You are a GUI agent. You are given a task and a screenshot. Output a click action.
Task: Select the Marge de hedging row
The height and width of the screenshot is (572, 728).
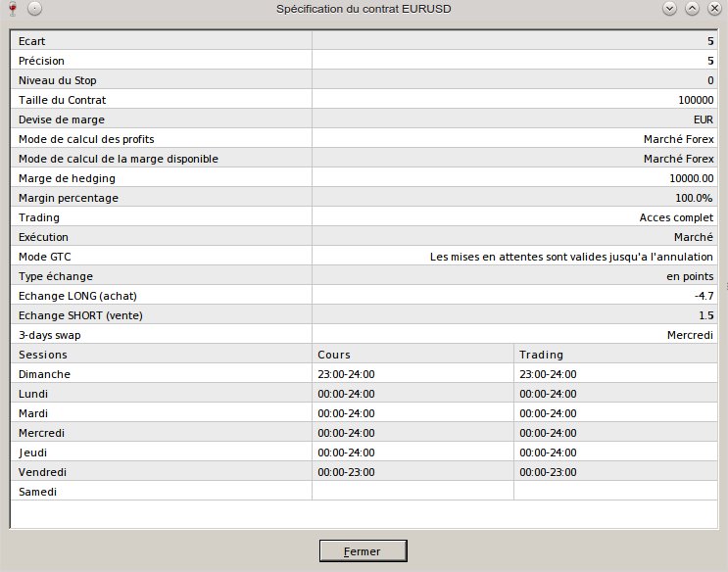(x=161, y=178)
